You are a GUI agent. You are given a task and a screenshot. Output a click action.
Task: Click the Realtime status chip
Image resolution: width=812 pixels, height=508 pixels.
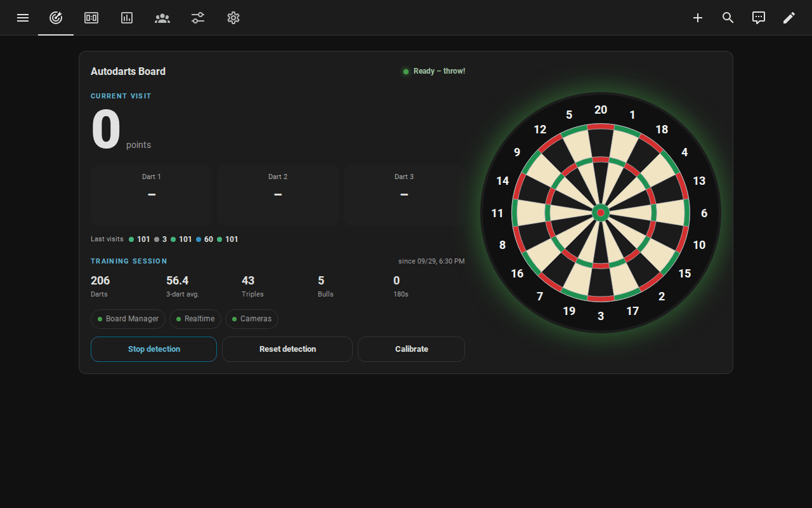point(195,319)
